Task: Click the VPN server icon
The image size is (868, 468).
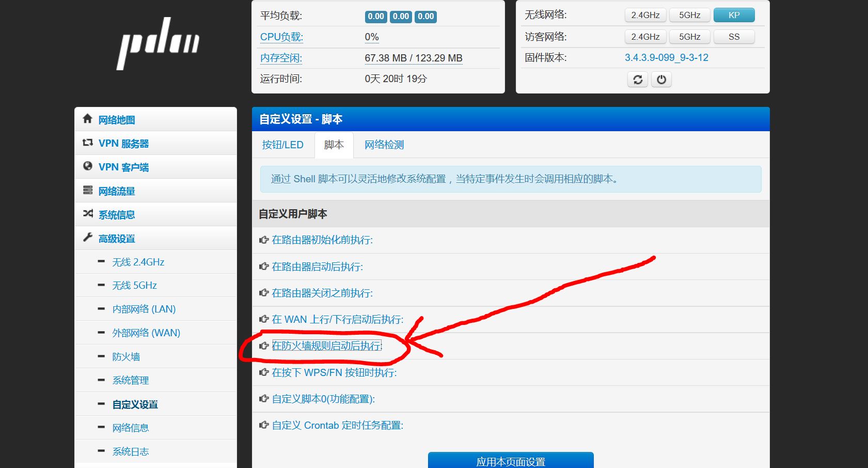Action: [x=88, y=143]
